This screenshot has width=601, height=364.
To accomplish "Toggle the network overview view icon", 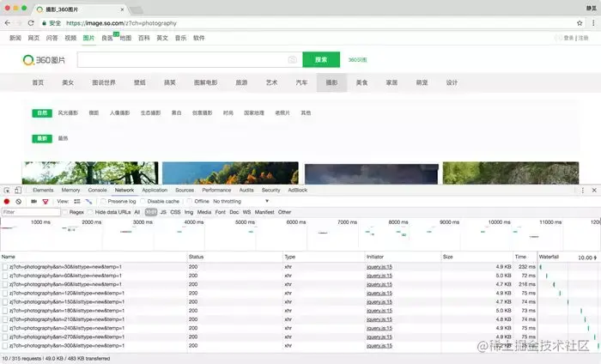I will [x=88, y=201].
